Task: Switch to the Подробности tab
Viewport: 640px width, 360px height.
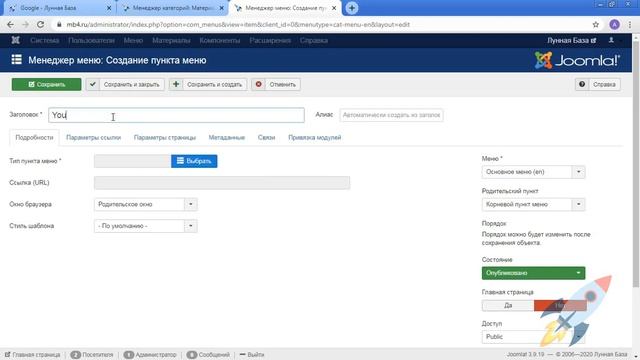Action: point(34,138)
